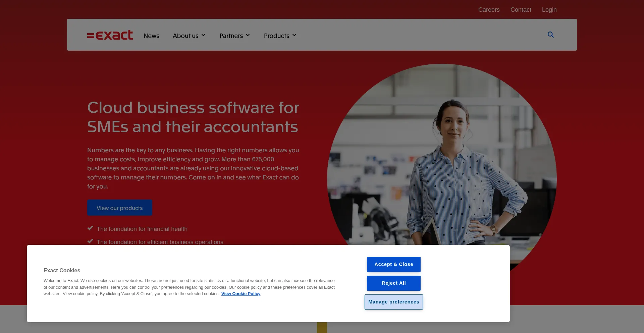644x333 pixels.
Task: Click the Cloud business software headline
Action: (193, 117)
